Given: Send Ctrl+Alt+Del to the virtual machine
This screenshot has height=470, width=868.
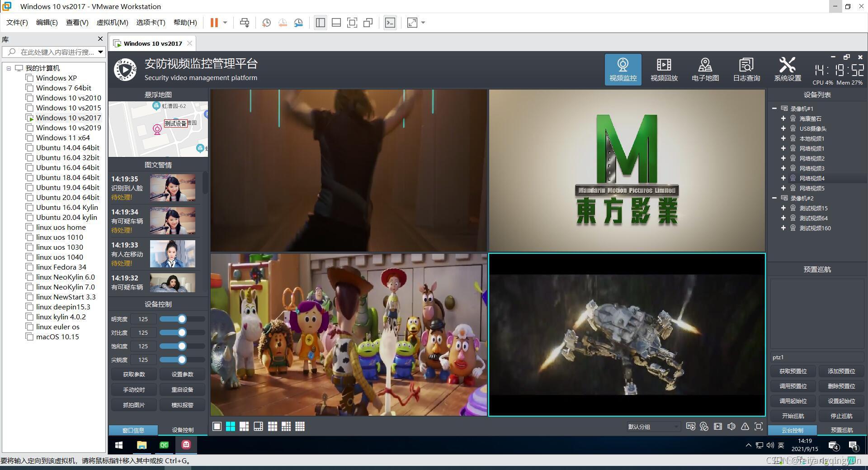Looking at the screenshot, I should pyautogui.click(x=245, y=23).
